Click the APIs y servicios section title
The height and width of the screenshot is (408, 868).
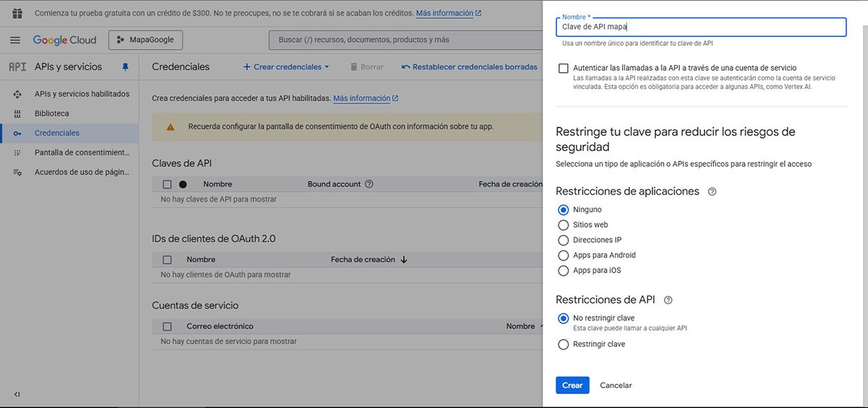[x=69, y=67]
